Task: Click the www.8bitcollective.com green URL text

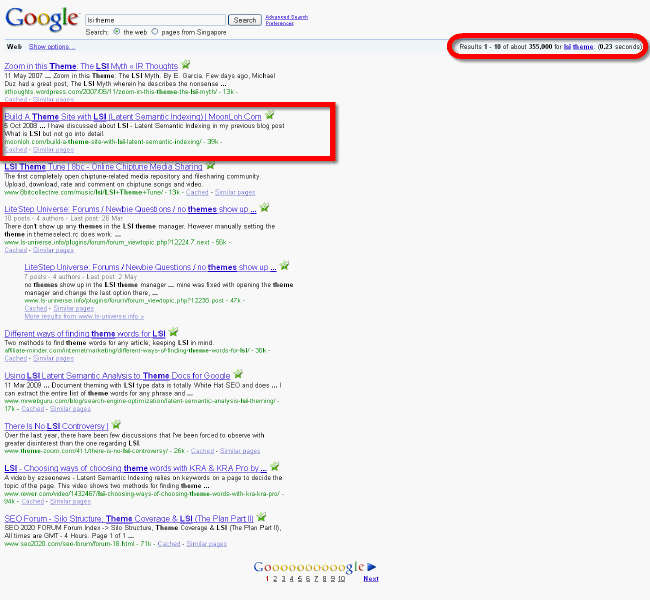Action: point(84,192)
